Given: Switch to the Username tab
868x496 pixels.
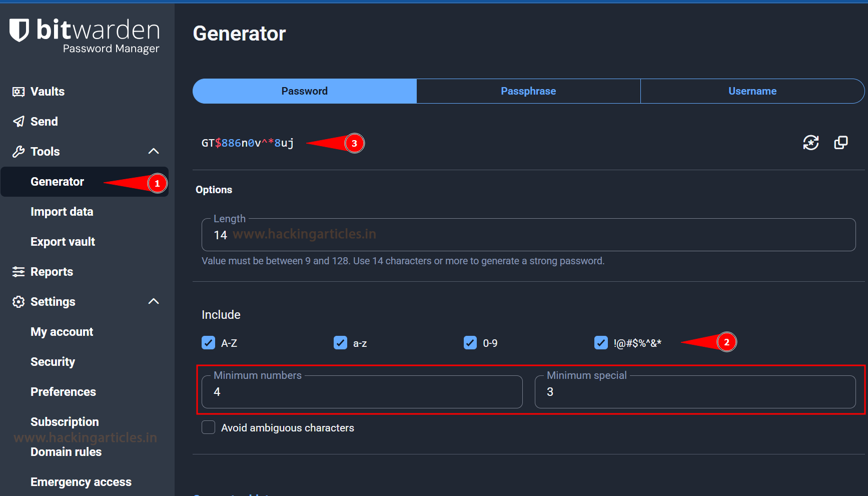Looking at the screenshot, I should pos(752,91).
